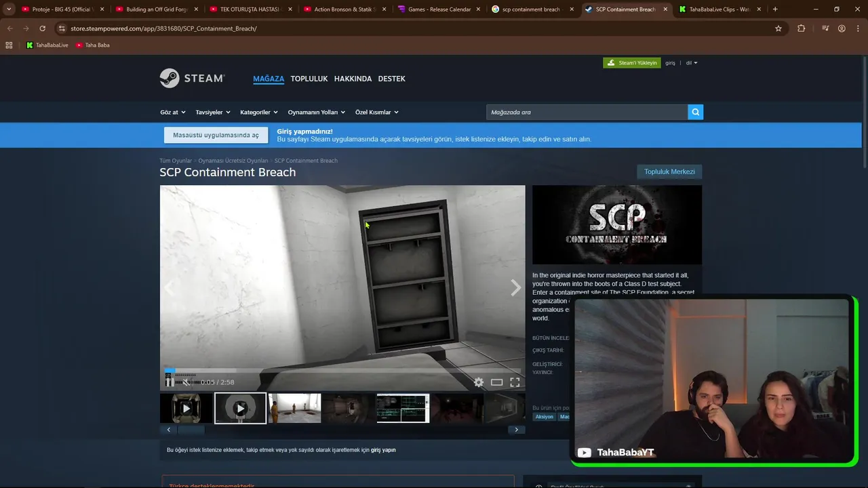Click the giriş login link
The width and height of the screenshot is (868, 488).
(670, 63)
